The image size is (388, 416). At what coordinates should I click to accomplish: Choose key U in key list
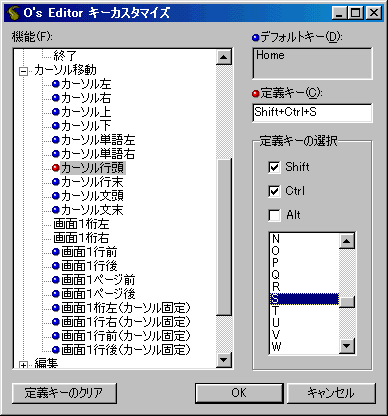[x=304, y=323]
